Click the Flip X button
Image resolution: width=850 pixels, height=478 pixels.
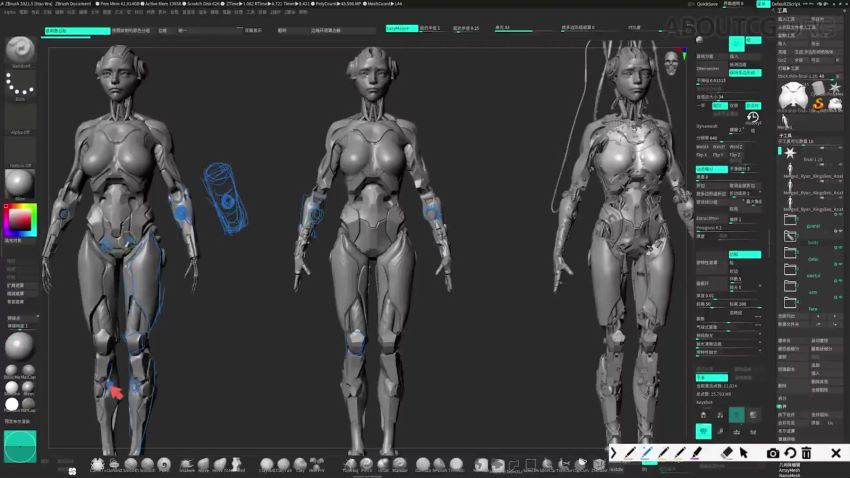coord(701,155)
